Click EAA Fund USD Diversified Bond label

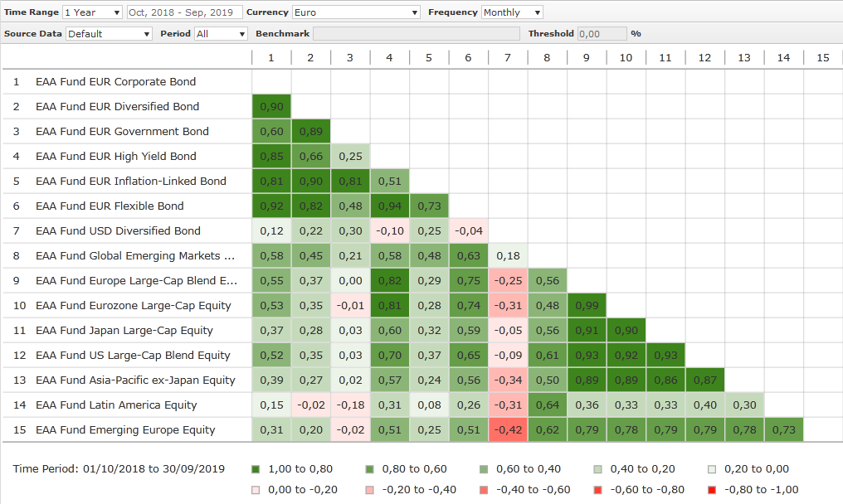click(x=118, y=231)
